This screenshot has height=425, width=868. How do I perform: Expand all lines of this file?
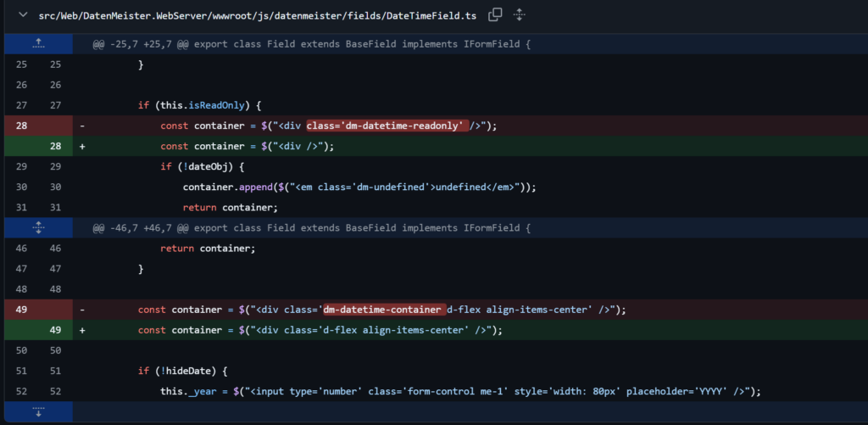pyautogui.click(x=519, y=15)
